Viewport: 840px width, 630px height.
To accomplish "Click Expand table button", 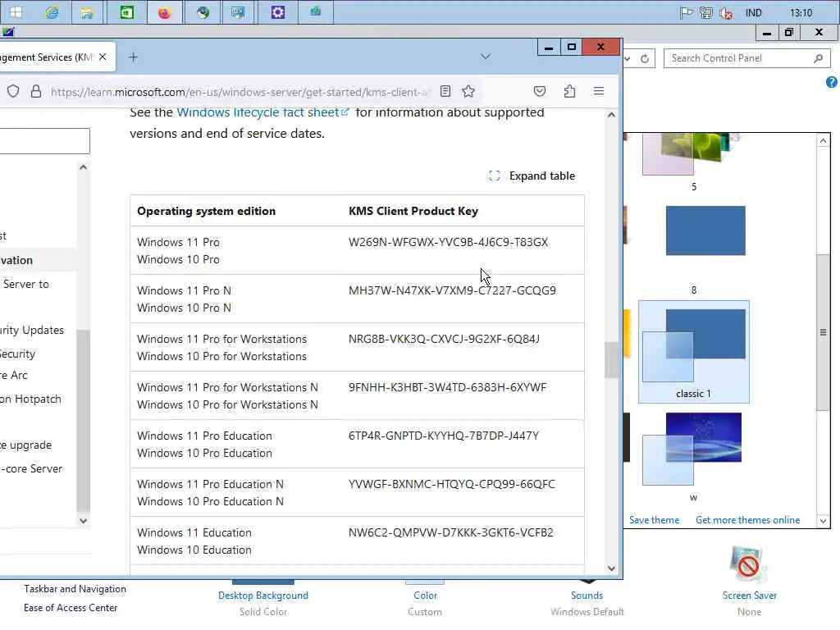I will pyautogui.click(x=532, y=176).
